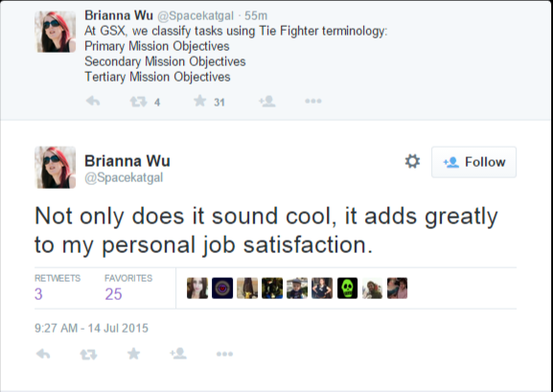
Task: Retweet the GSX task classification tweet
Action: point(138,102)
